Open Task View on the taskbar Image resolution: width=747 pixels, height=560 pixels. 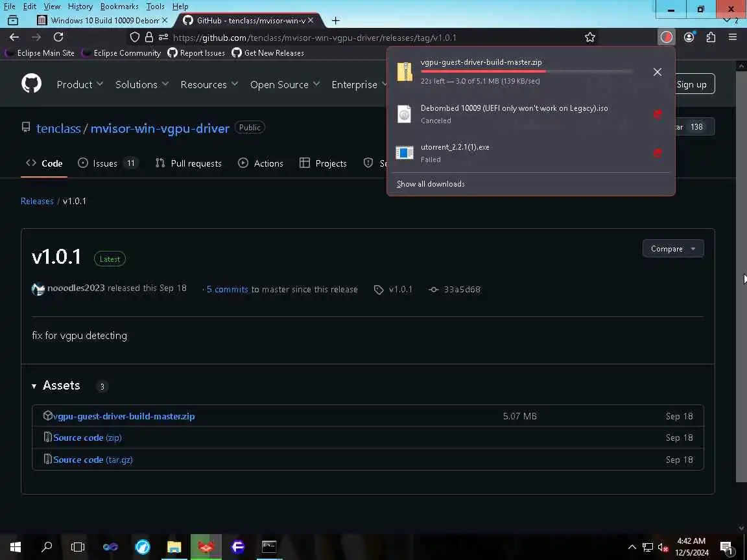pos(78,546)
